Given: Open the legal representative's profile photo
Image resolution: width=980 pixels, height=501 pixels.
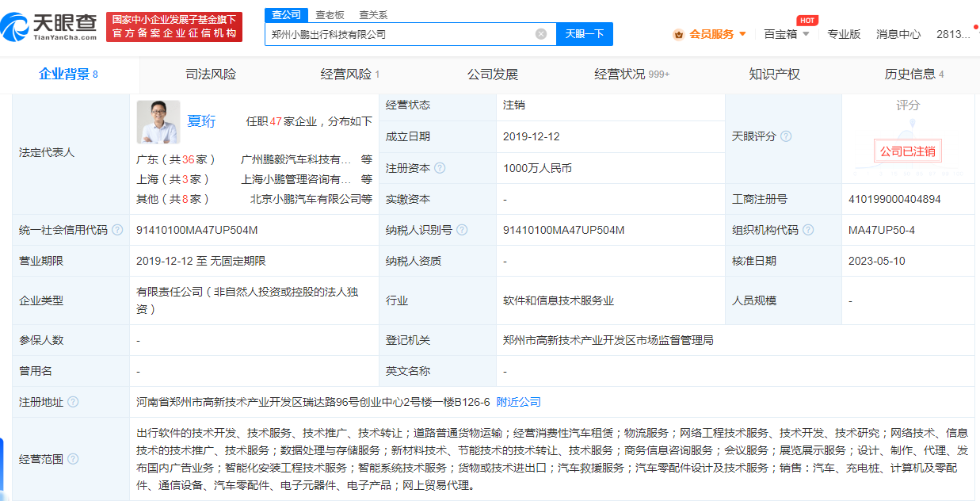Looking at the screenshot, I should tap(158, 122).
